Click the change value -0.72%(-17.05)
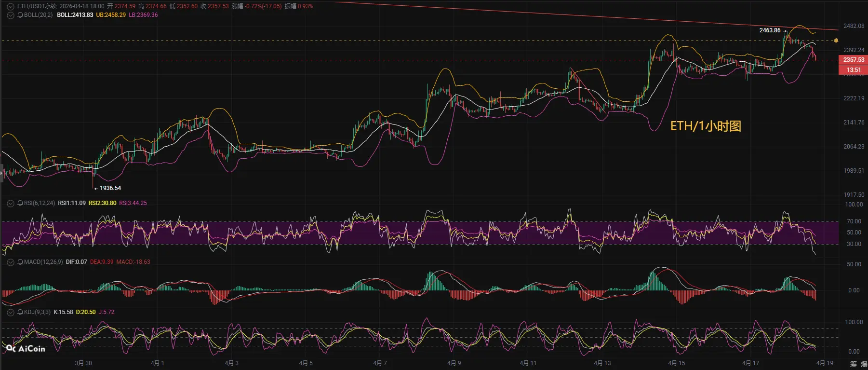 [263, 6]
